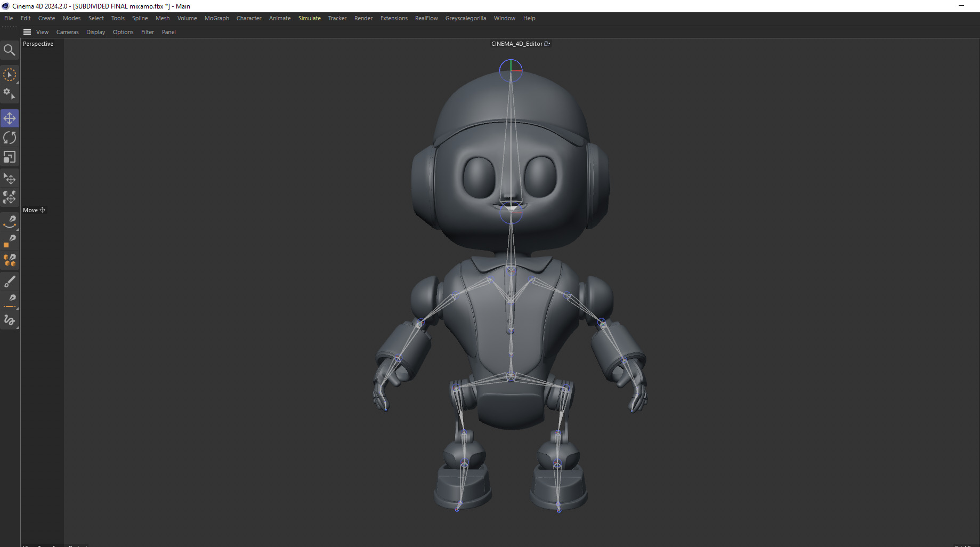This screenshot has width=980, height=547.
Task: Minimize the Cinema 4D window
Action: [x=961, y=6]
